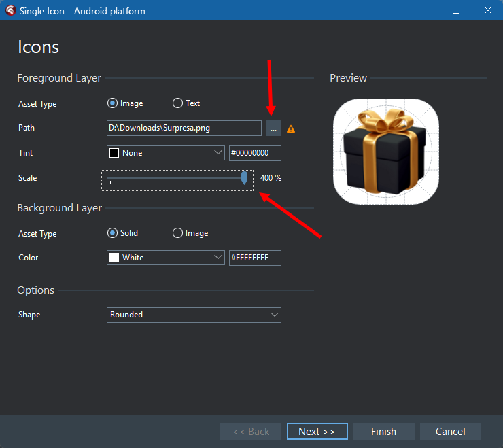Select Image as foreground asset type

coord(125,103)
